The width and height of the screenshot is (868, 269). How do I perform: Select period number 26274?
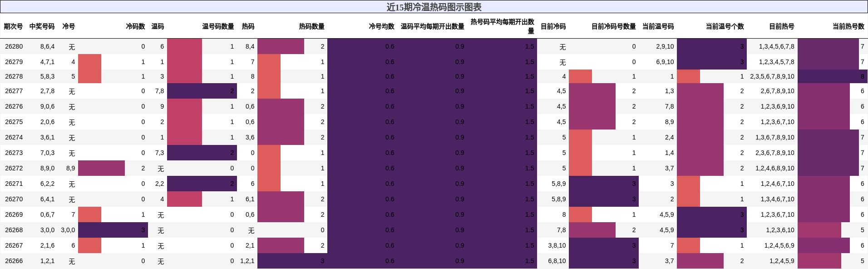tap(14, 137)
